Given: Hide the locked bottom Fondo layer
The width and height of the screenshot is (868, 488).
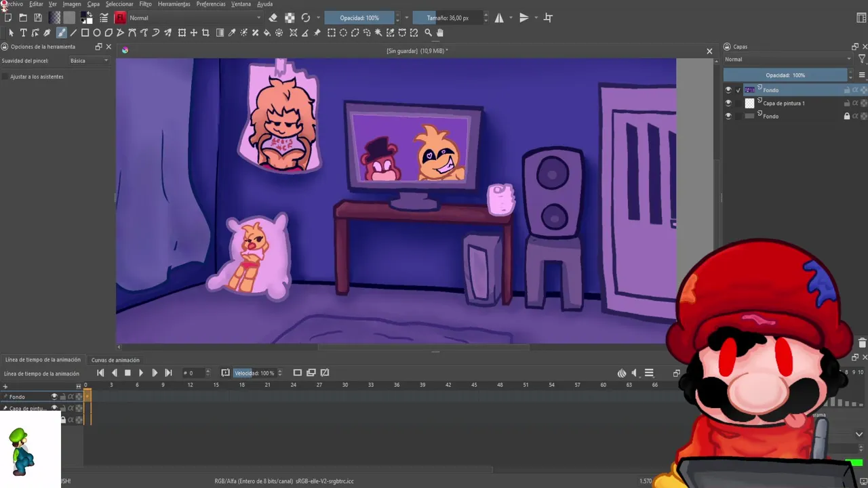Looking at the screenshot, I should pos(728,116).
